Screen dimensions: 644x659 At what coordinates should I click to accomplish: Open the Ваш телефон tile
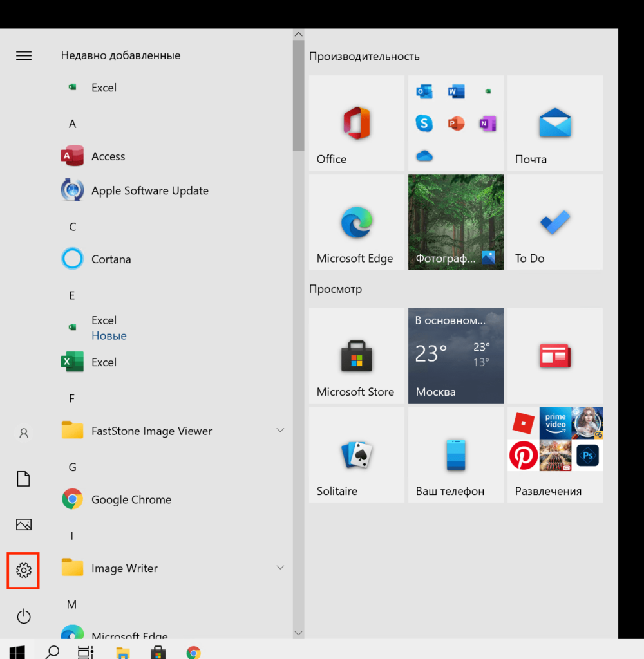[x=456, y=455]
